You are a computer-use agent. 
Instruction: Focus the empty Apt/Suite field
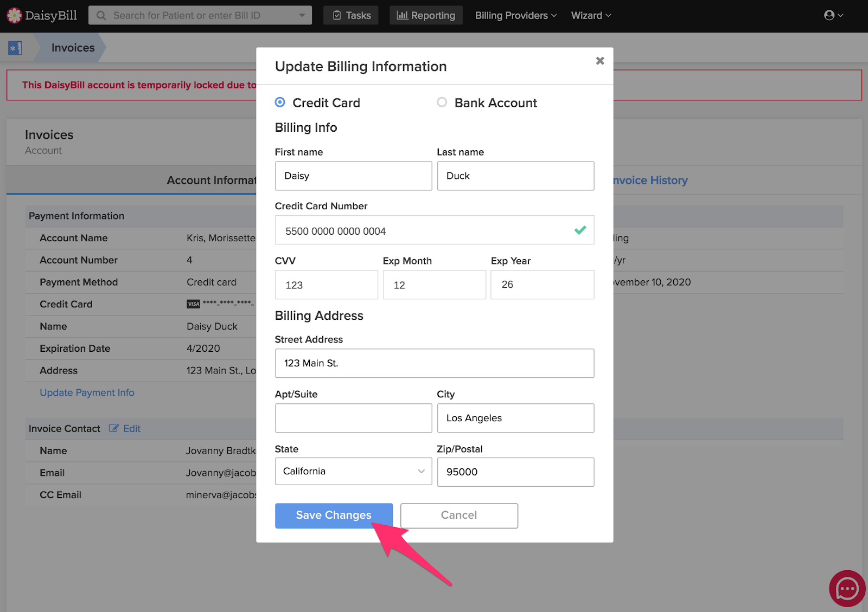point(353,418)
